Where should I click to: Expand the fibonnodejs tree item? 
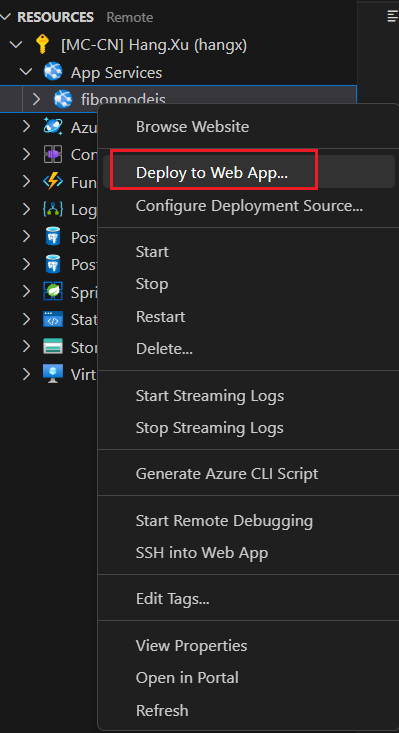(36, 99)
